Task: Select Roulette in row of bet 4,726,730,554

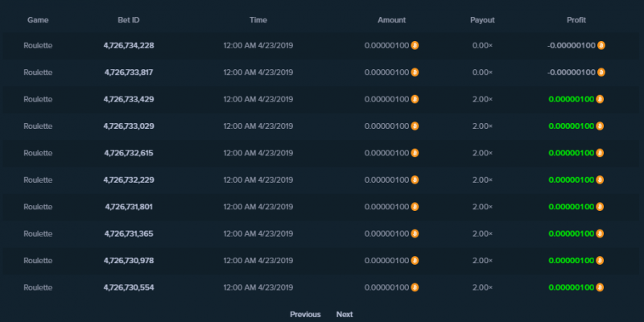Action: (x=38, y=287)
